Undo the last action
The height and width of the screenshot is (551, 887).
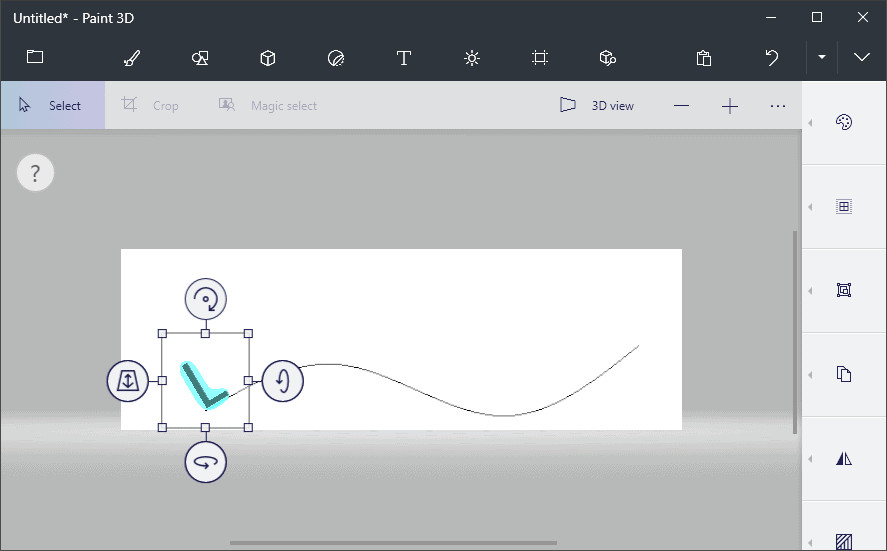(x=772, y=58)
